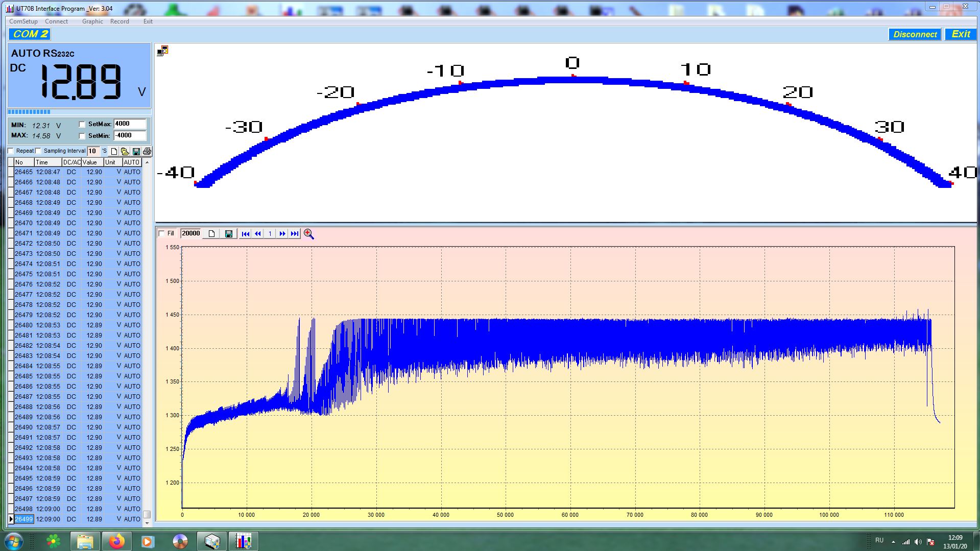The width and height of the screenshot is (980, 551).
Task: Click the record table's scroll up arrow
Action: click(x=147, y=162)
